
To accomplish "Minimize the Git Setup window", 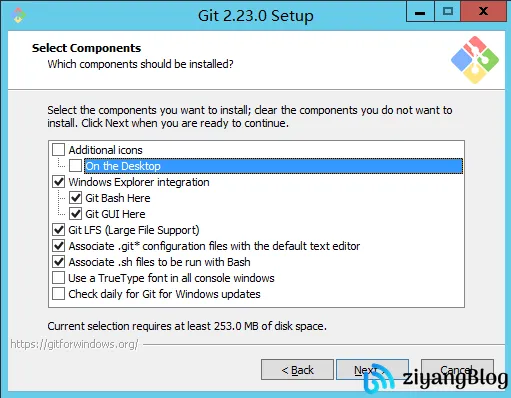I will [x=420, y=12].
